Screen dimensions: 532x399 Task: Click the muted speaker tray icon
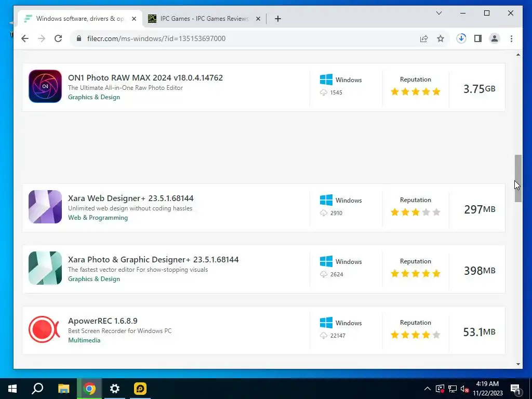click(465, 389)
